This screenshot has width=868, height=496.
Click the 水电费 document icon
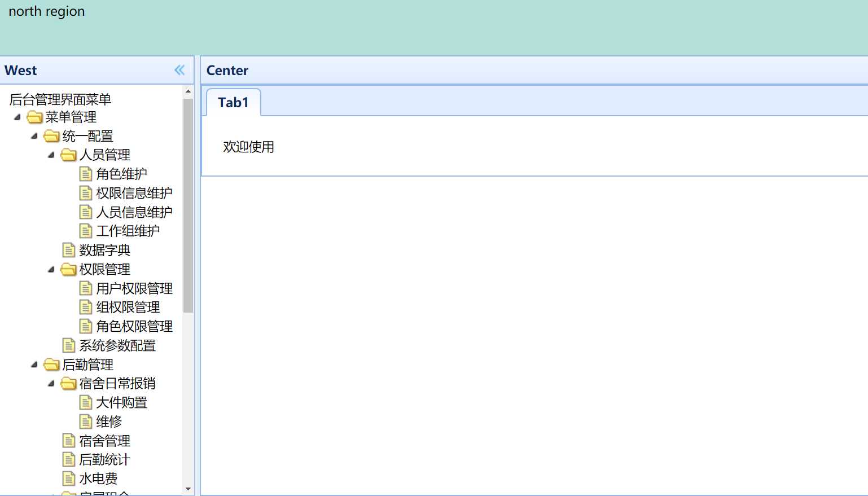tap(69, 479)
